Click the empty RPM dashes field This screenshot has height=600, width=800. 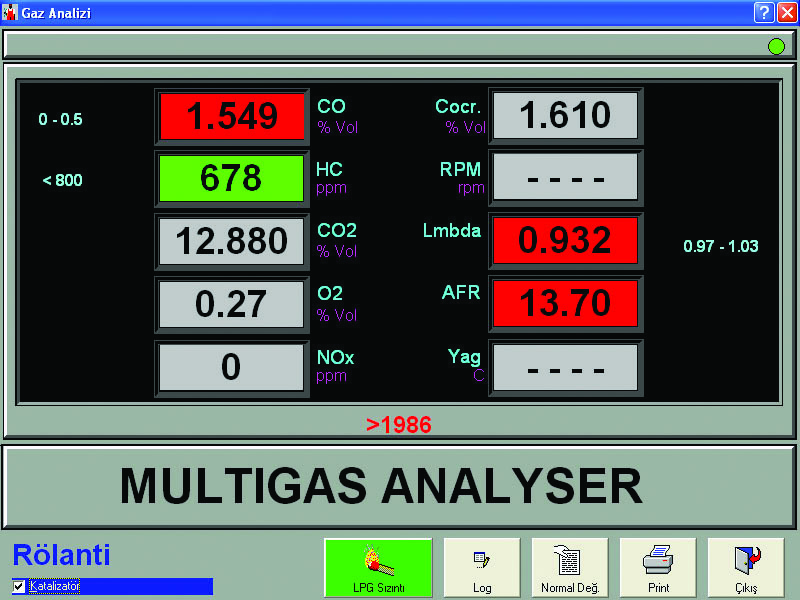coord(565,179)
